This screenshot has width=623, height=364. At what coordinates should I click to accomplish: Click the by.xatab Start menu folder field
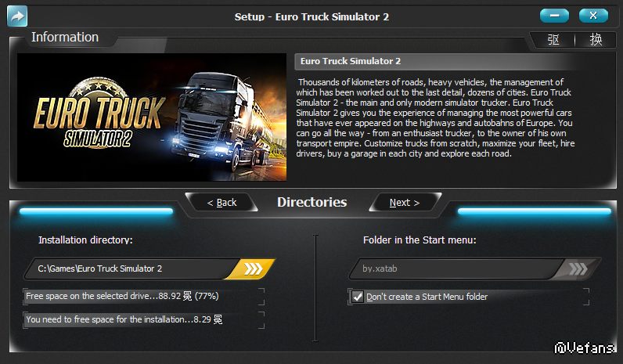(x=456, y=268)
